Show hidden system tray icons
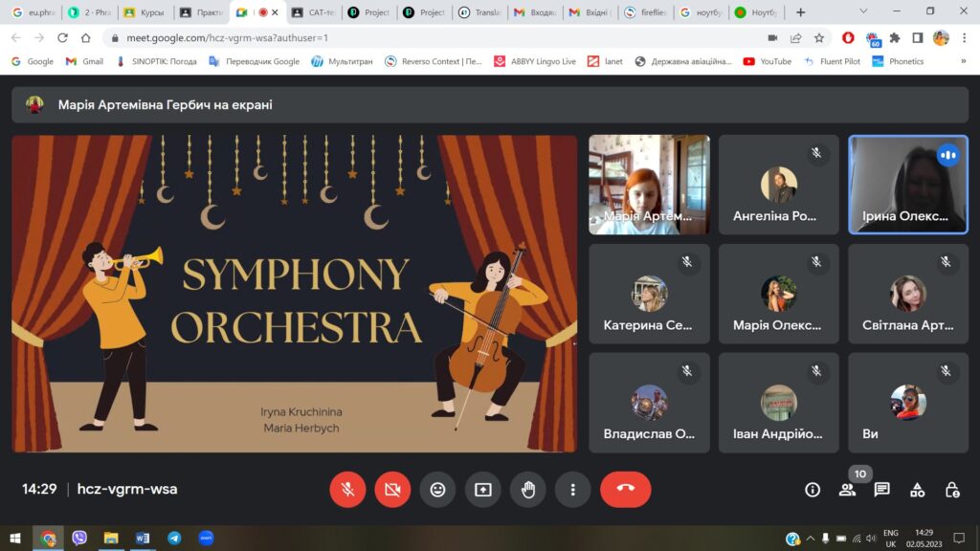980x551 pixels. click(810, 539)
